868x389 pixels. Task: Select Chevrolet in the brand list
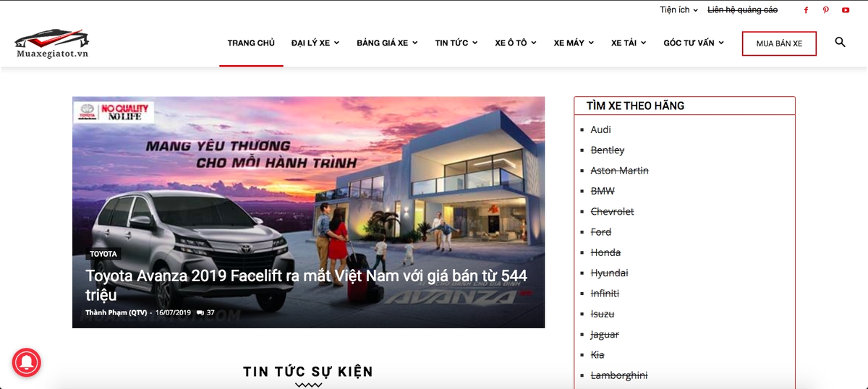[x=613, y=211]
